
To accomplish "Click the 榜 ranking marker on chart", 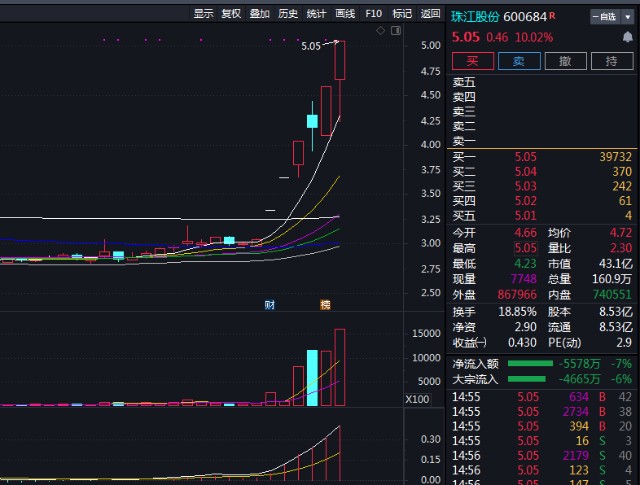I will [325, 305].
